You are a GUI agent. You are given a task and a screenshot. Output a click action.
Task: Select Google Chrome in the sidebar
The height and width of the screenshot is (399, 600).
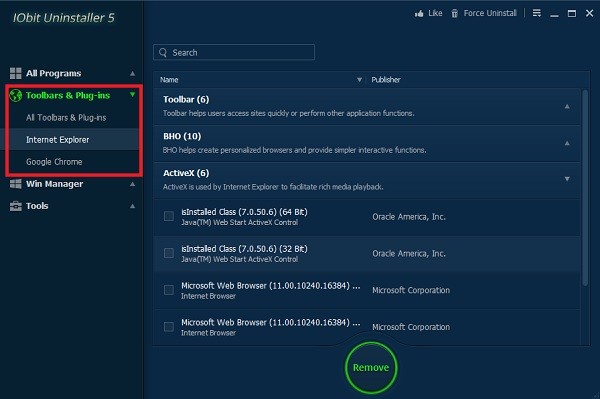point(54,162)
